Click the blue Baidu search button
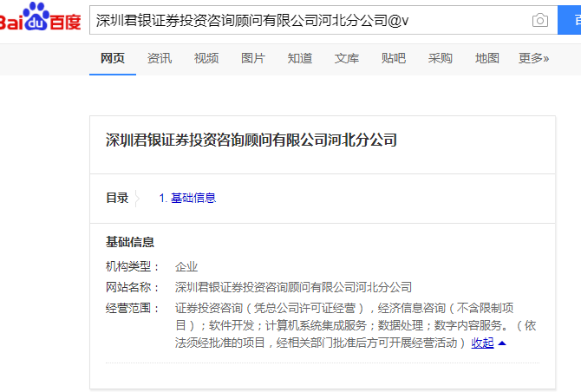Image resolution: width=581 pixels, height=392 pixels. coord(570,20)
